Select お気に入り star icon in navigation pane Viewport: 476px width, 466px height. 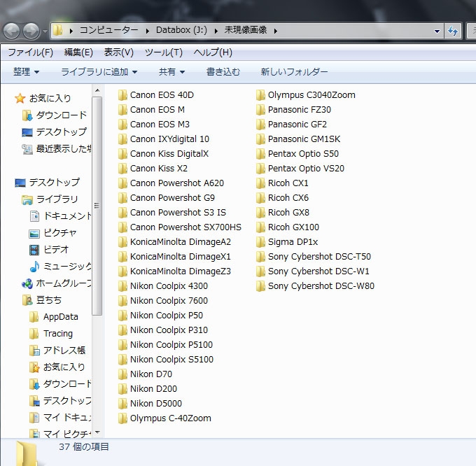point(20,98)
